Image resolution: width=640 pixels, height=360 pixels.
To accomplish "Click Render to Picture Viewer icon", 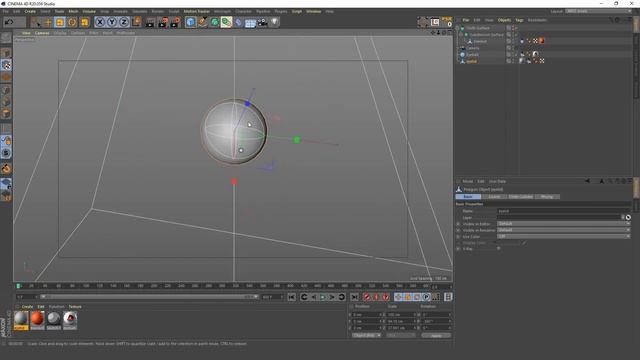I will pos(163,22).
